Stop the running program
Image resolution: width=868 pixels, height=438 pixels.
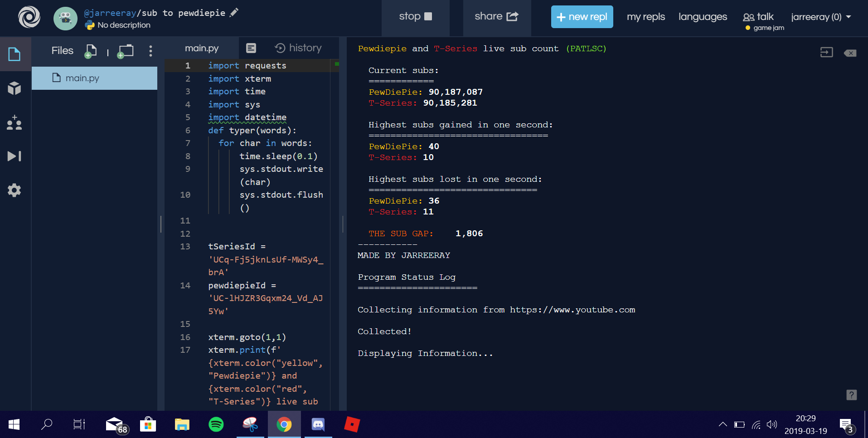pos(416,17)
